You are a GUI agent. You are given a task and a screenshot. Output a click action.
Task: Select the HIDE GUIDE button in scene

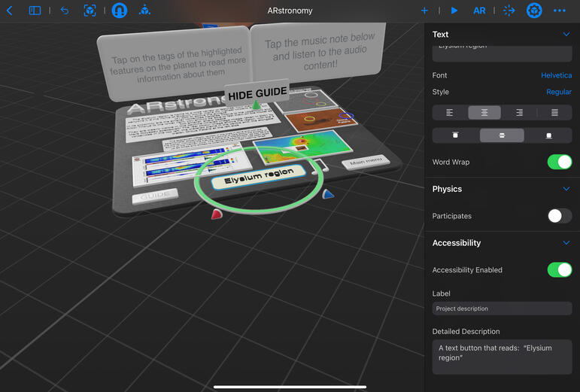point(257,93)
